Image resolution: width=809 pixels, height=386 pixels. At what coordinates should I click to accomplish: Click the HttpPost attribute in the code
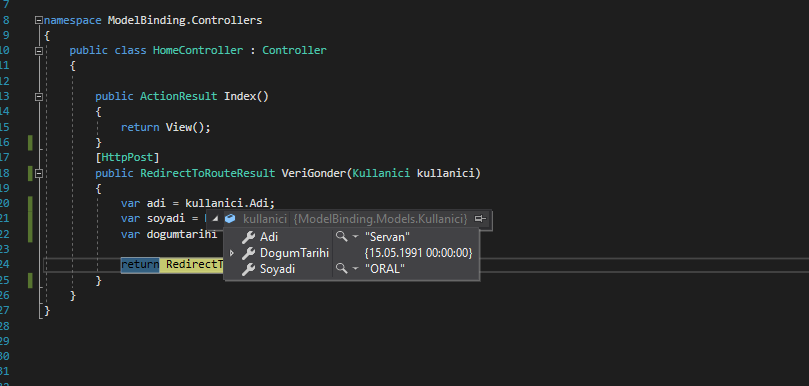tap(127, 157)
